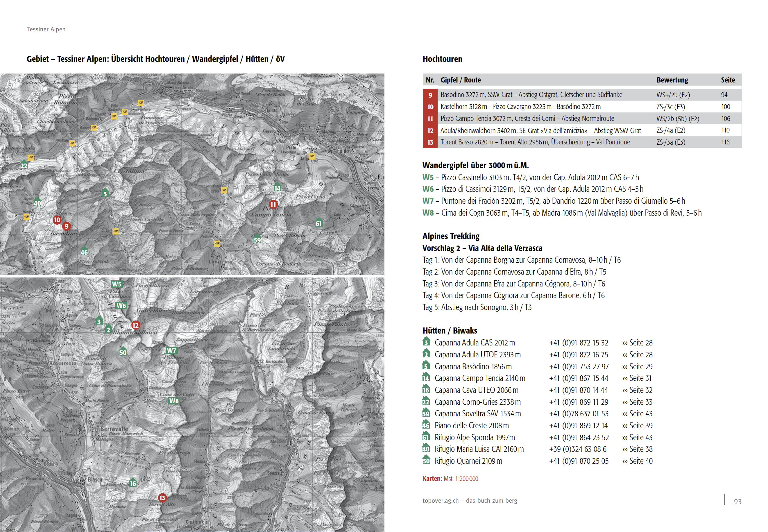Click 'Tag 5: Abstieg nach Sonogno' line

coord(477,307)
